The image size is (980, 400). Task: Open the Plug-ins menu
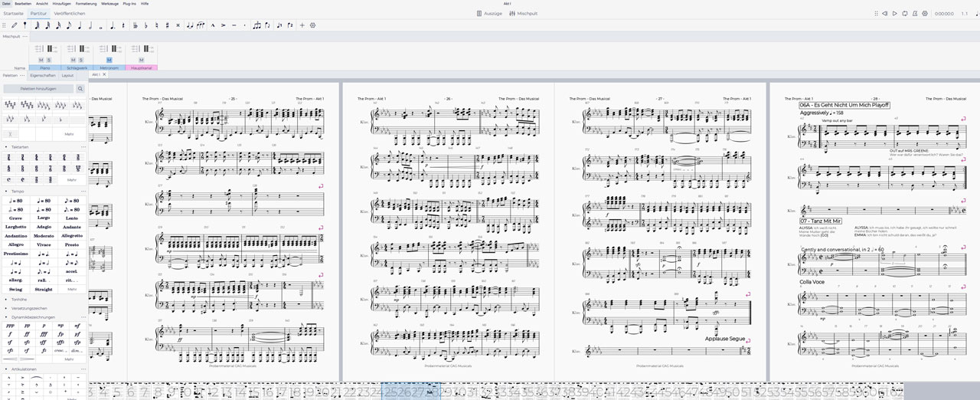[129, 4]
